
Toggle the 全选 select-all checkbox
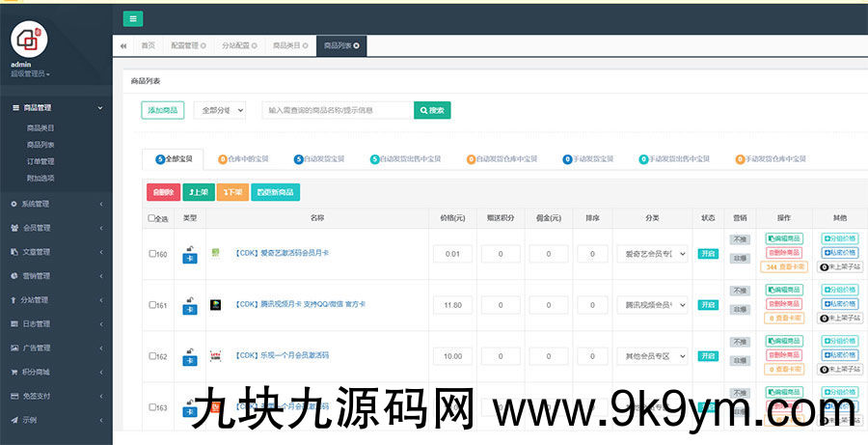click(x=152, y=218)
